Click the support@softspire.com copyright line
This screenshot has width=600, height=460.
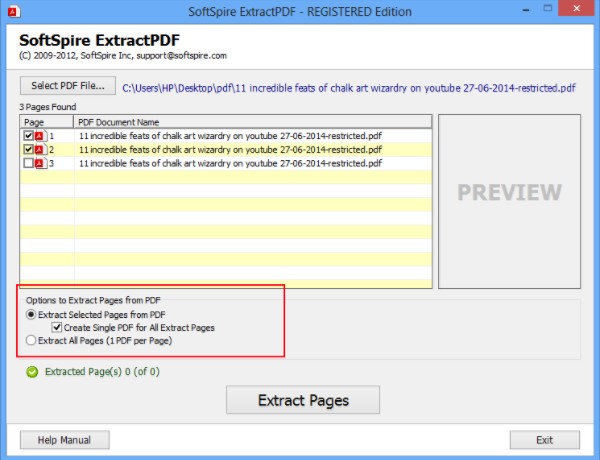click(123, 55)
